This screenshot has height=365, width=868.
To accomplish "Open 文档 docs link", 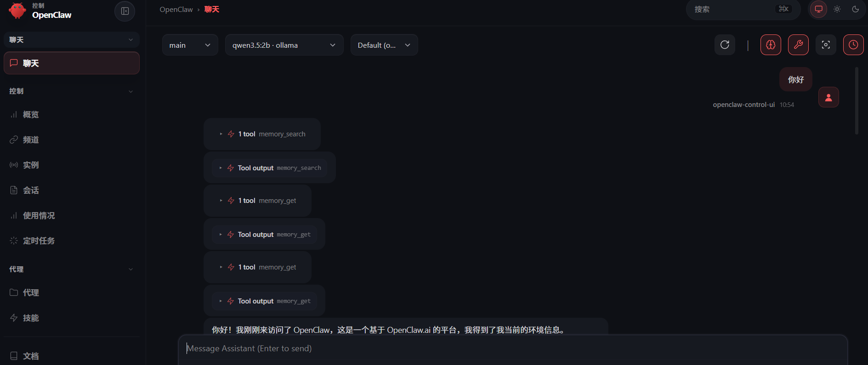I will coord(72,356).
